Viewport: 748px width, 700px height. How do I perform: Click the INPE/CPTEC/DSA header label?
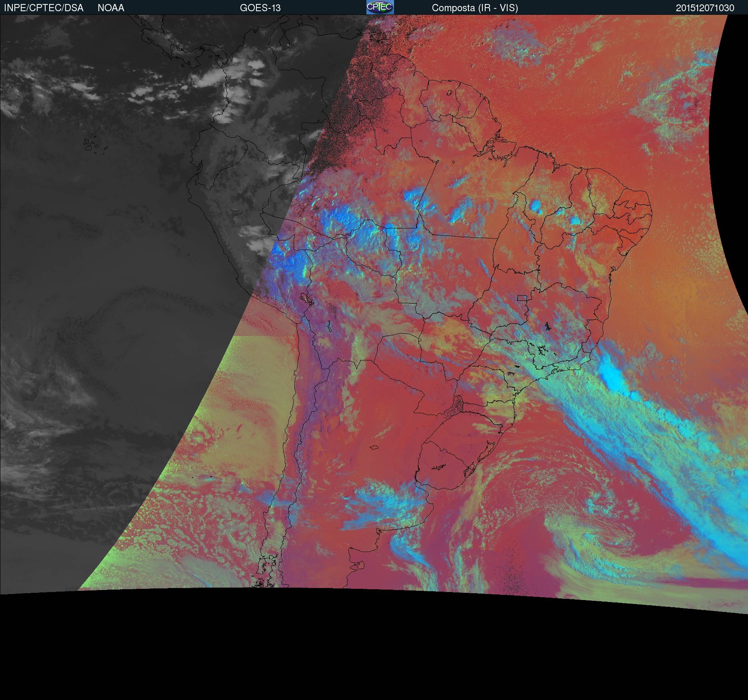click(44, 8)
